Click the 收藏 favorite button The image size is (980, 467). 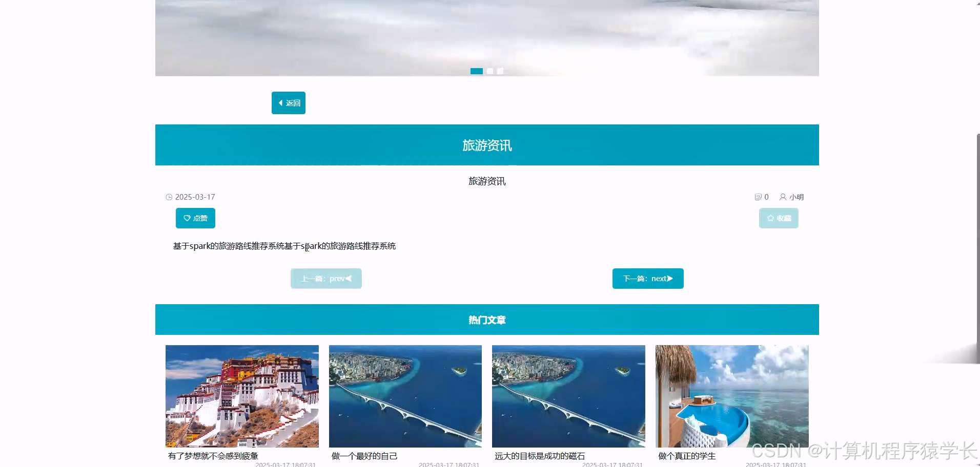pos(779,218)
